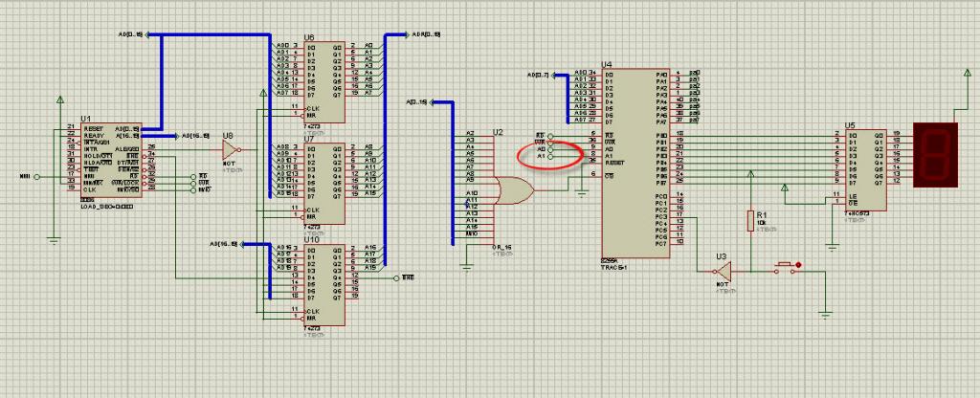Select the ground symbol below U1
This screenshot has width=980, height=398.
click(55, 240)
